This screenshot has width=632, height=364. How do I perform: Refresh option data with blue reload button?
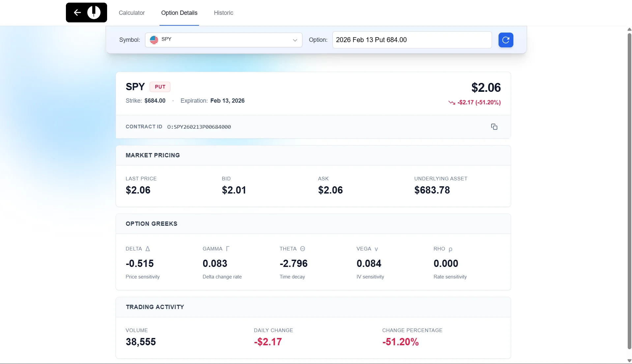pyautogui.click(x=506, y=40)
